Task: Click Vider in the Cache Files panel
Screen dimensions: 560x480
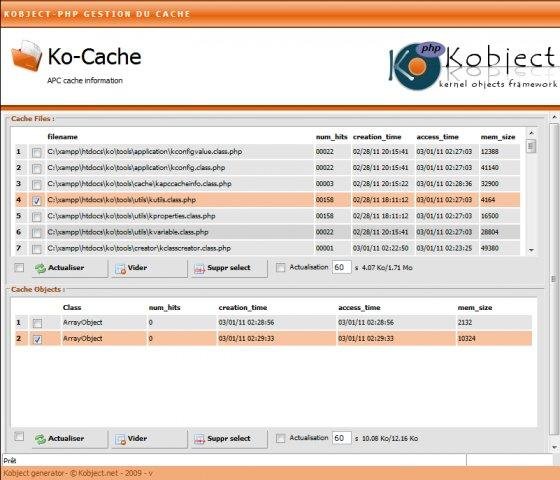Action: [x=149, y=268]
